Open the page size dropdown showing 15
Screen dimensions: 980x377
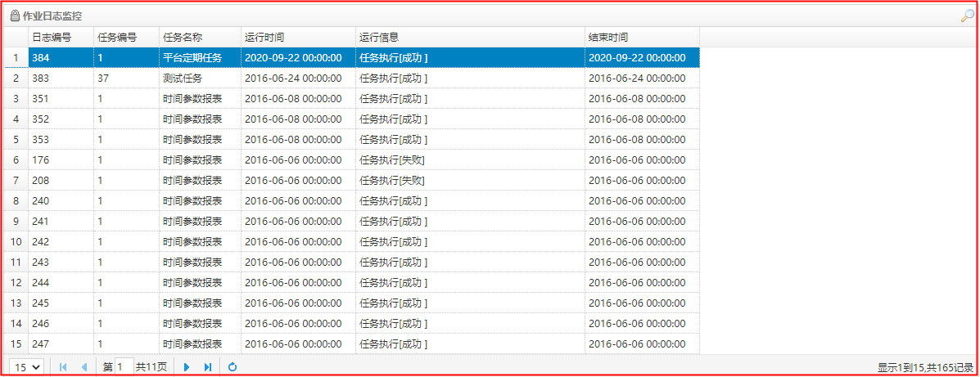point(25,367)
